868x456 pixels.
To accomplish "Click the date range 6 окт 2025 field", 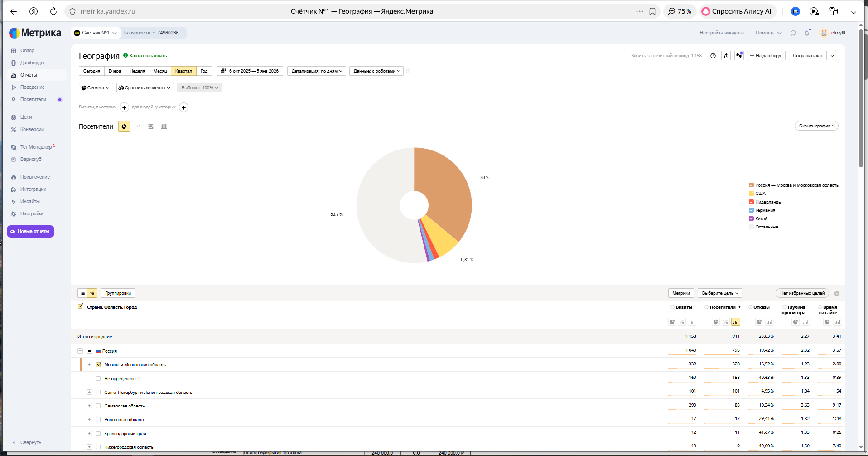I will [x=250, y=71].
